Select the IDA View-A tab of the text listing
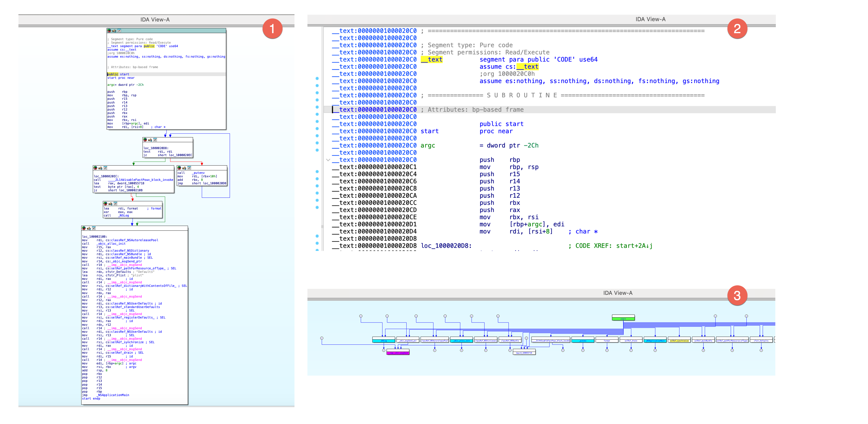The height and width of the screenshot is (424, 868). click(650, 19)
